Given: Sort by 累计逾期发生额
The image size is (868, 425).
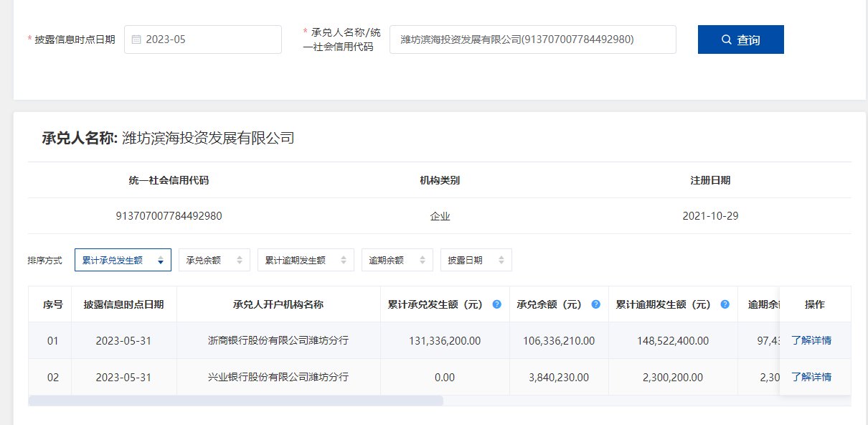Looking at the screenshot, I should [306, 260].
